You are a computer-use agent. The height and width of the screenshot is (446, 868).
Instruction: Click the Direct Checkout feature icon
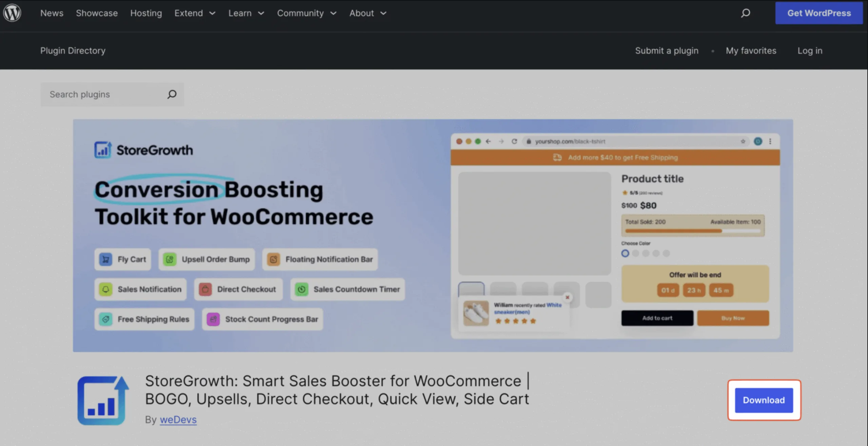pos(205,289)
